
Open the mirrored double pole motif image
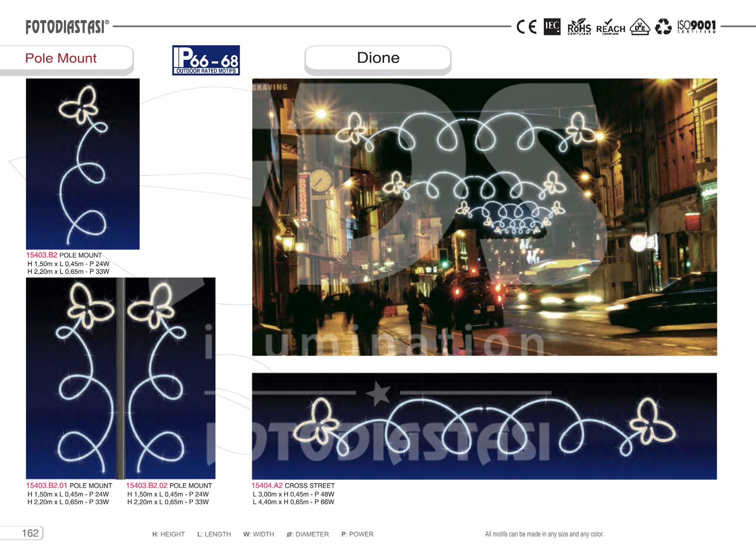point(120,378)
